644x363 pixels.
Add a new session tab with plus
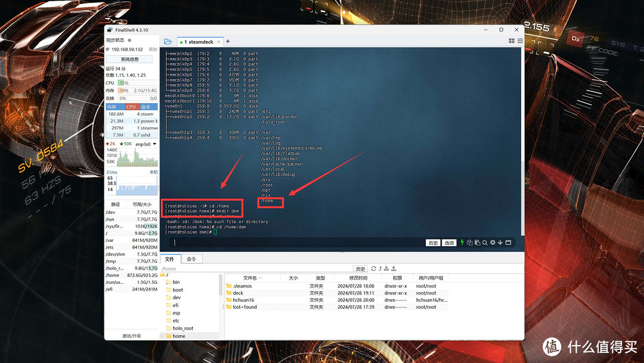pos(228,42)
